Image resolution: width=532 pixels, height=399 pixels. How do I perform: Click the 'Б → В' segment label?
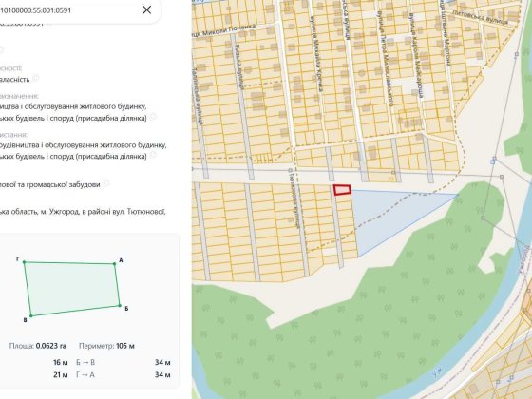(x=85, y=362)
